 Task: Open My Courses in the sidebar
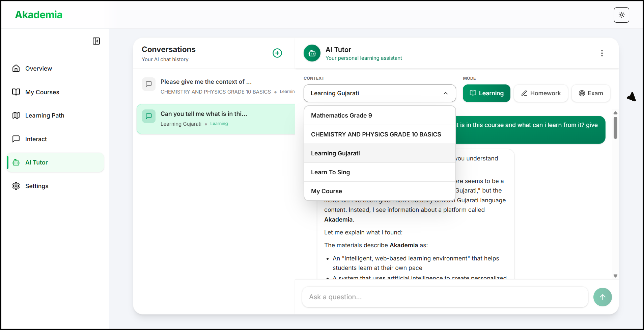point(42,92)
